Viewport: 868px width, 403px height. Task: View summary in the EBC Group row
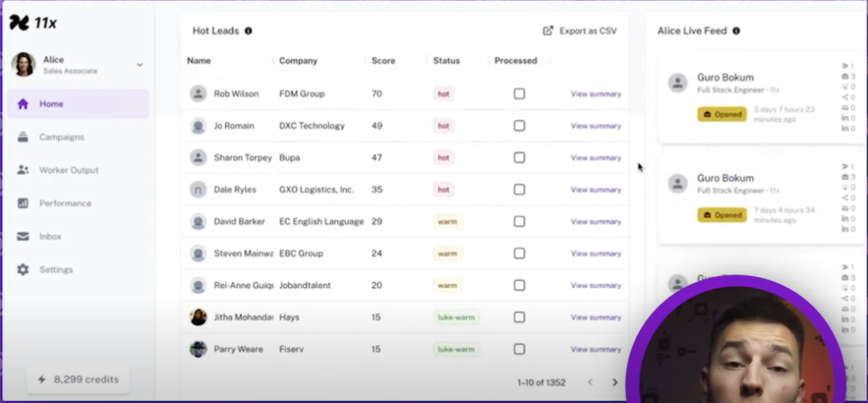(x=596, y=253)
